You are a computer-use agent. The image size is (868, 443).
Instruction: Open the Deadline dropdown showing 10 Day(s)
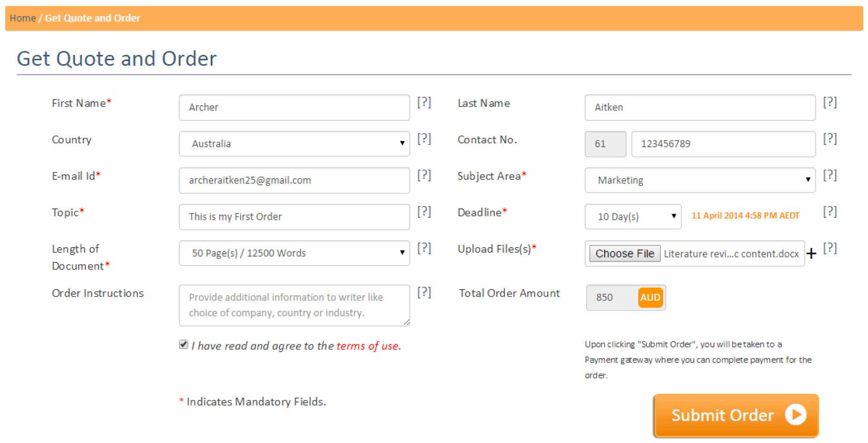tap(633, 217)
